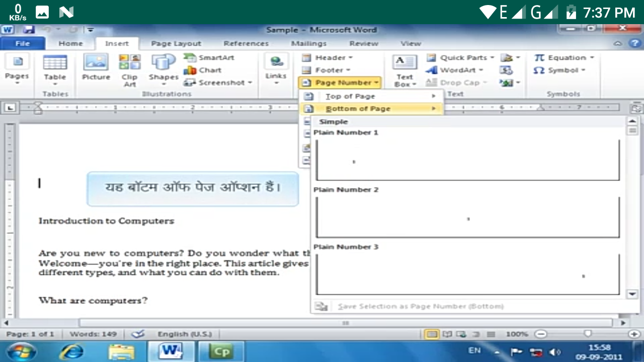The height and width of the screenshot is (362, 644).
Task: Open the Quick Parts menu
Action: pos(460,57)
